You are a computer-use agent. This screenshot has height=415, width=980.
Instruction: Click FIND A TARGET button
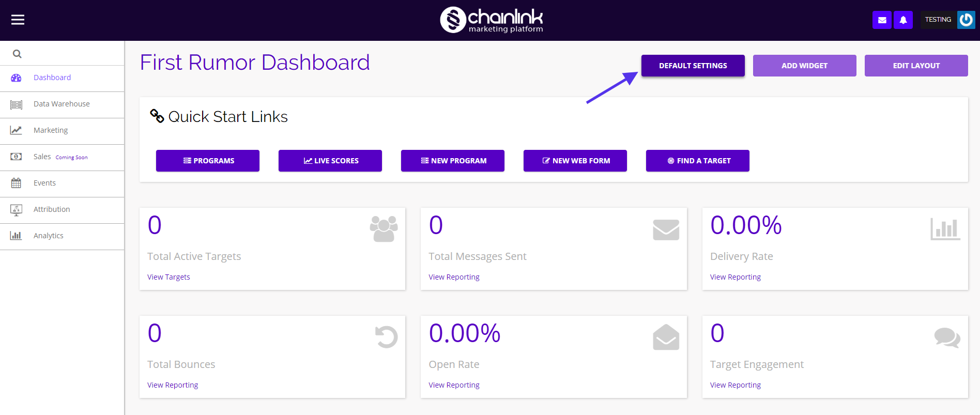tap(698, 161)
